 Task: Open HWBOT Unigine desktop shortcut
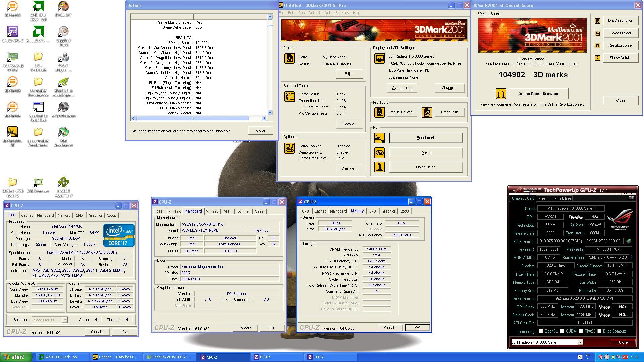point(63,62)
